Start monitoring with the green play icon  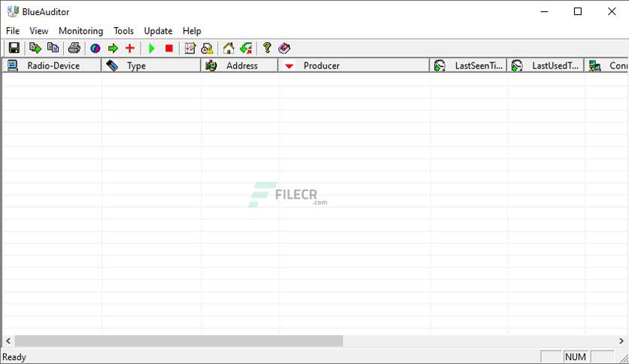pos(152,48)
